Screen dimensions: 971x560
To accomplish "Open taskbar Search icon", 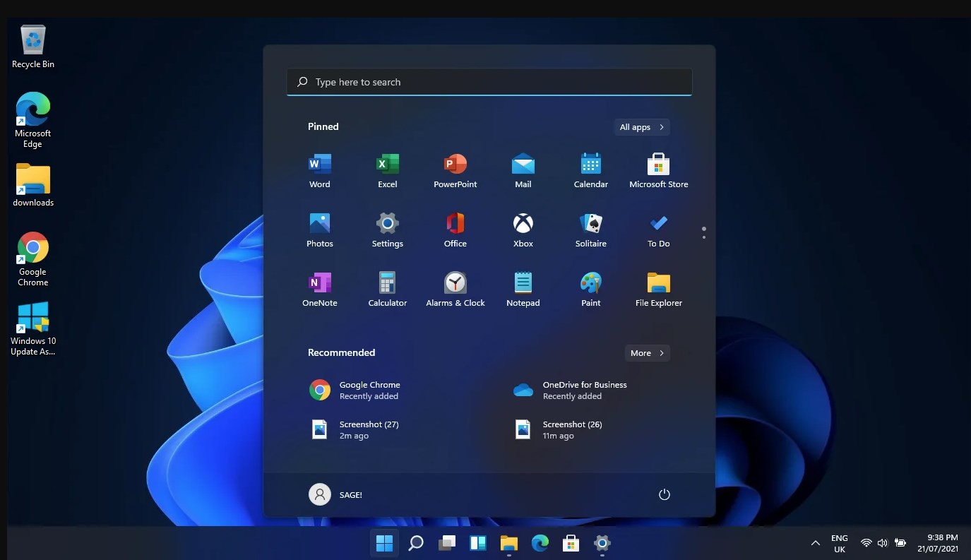I will pyautogui.click(x=416, y=543).
